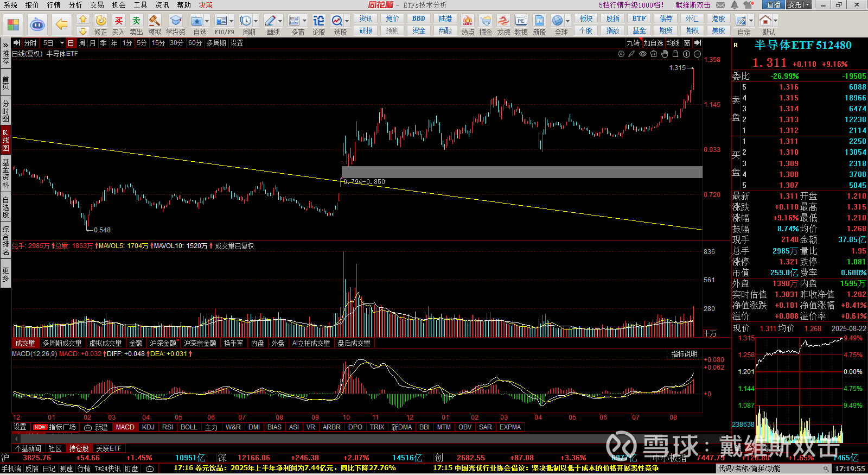Click the horizontal scrollbar left arrow
868x475 pixels.
click(x=16, y=438)
